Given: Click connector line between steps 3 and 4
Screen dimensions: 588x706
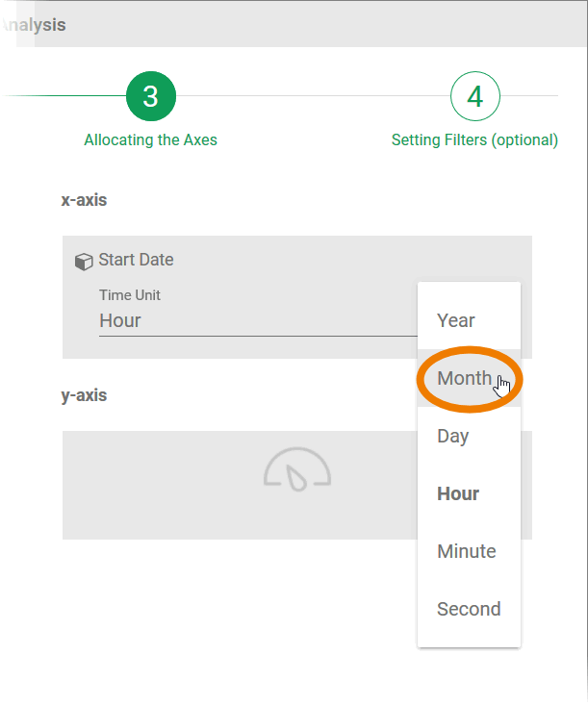Looking at the screenshot, I should pyautogui.click(x=313, y=96).
